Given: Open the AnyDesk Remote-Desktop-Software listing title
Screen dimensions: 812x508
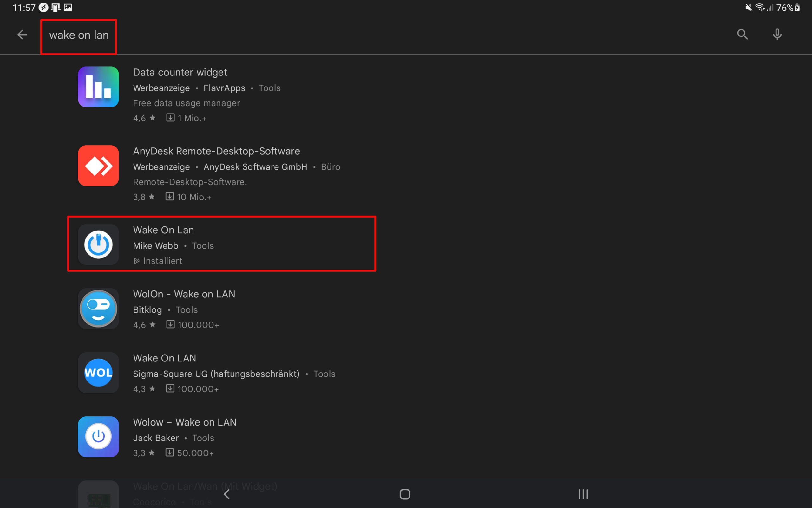Looking at the screenshot, I should click(x=216, y=151).
